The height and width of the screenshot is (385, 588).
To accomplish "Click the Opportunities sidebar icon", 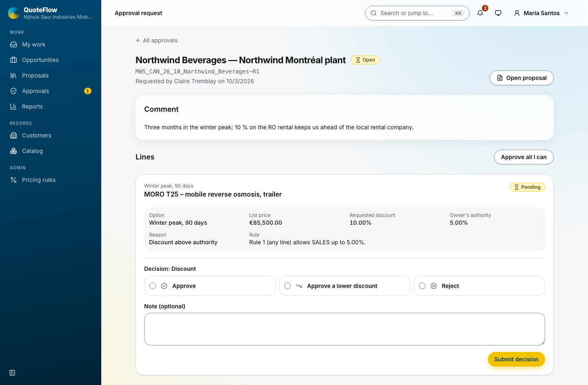I will 13,60.
